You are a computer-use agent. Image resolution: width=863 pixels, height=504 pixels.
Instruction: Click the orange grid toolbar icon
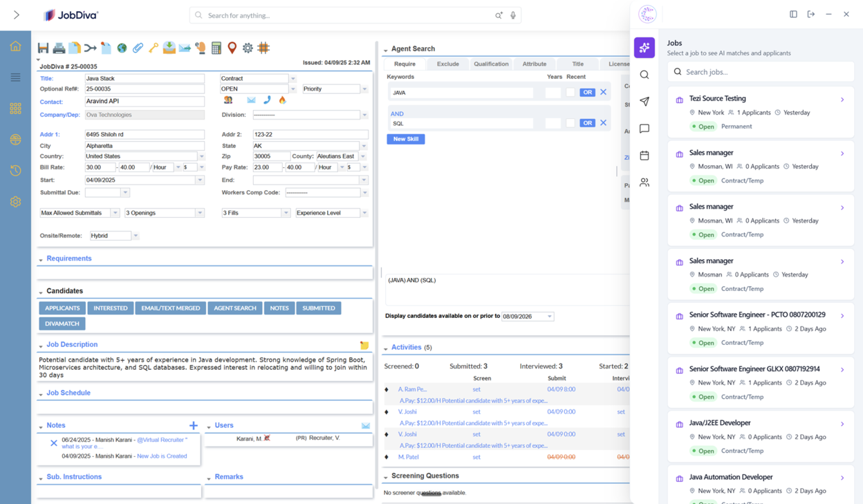coord(263,48)
